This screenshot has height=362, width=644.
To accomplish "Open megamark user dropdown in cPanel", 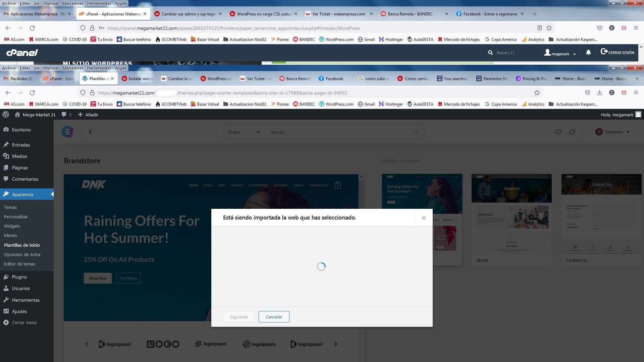I will (x=560, y=53).
